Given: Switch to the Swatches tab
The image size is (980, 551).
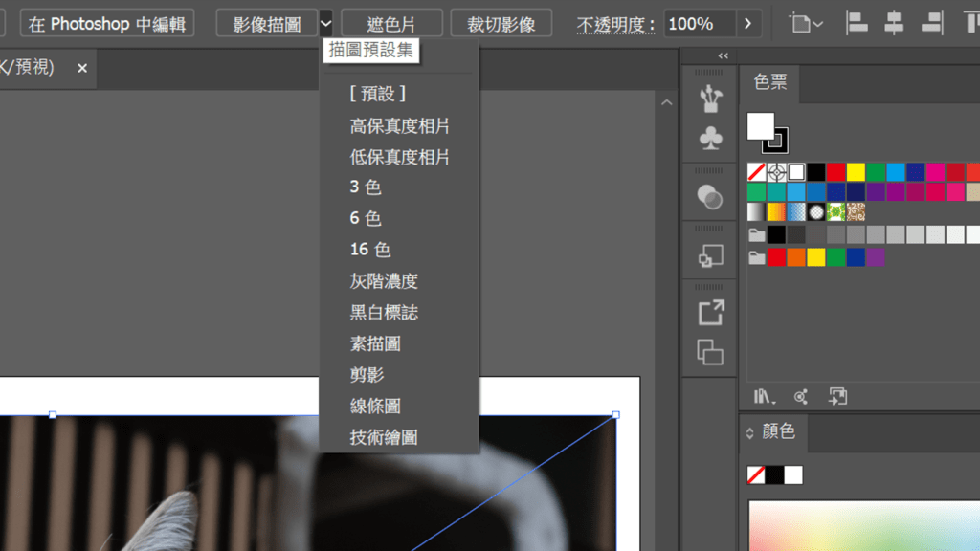Looking at the screenshot, I should point(768,83).
